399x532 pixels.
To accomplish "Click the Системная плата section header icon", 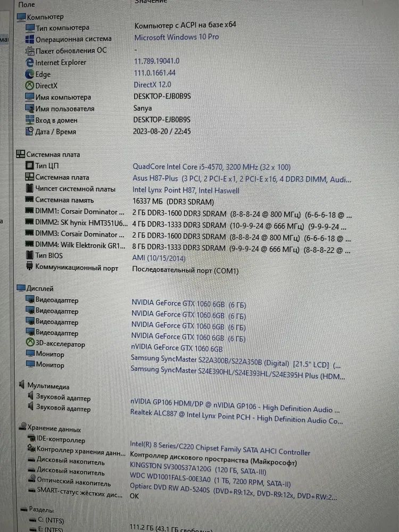I will (20, 154).
